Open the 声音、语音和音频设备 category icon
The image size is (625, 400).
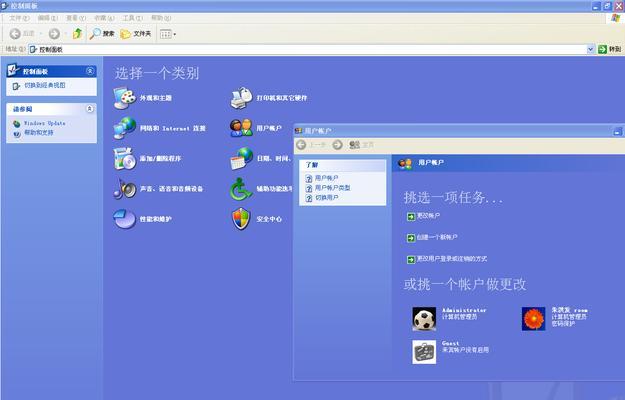click(124, 188)
